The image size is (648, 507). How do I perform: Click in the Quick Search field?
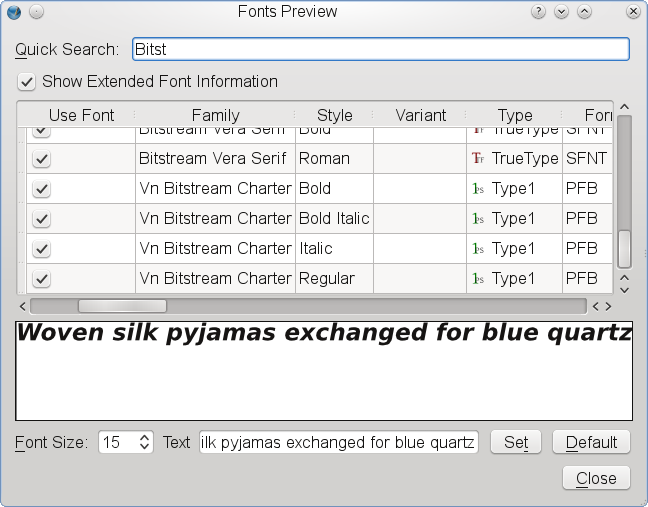click(380, 49)
